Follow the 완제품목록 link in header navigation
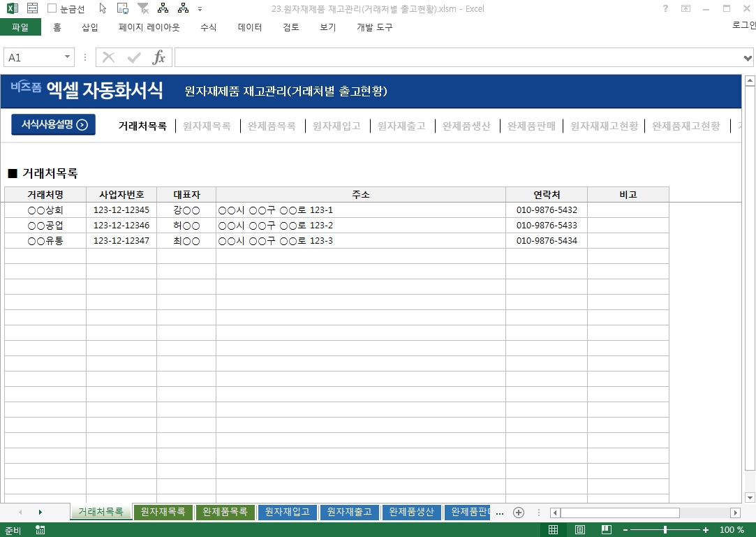 (272, 126)
